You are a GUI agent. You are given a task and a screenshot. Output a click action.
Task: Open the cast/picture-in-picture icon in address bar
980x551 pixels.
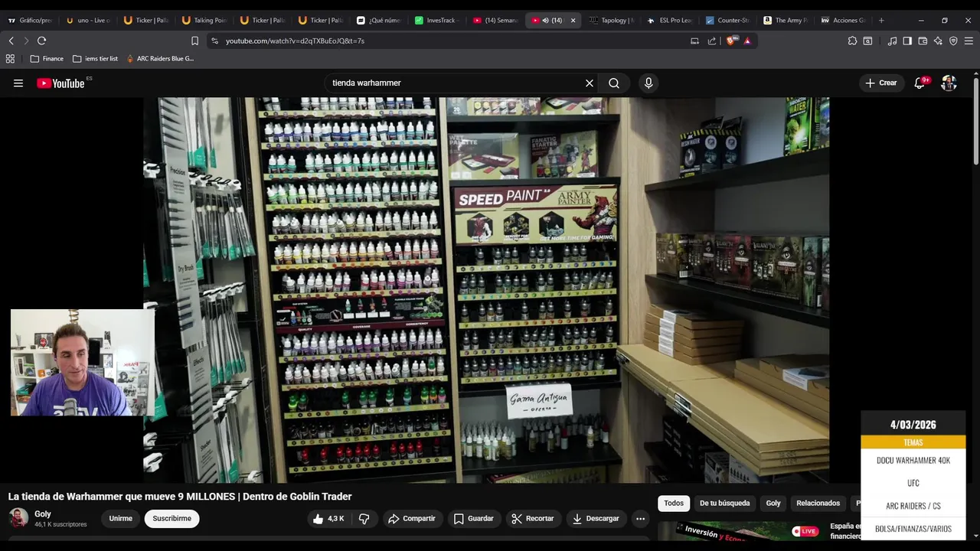(694, 41)
